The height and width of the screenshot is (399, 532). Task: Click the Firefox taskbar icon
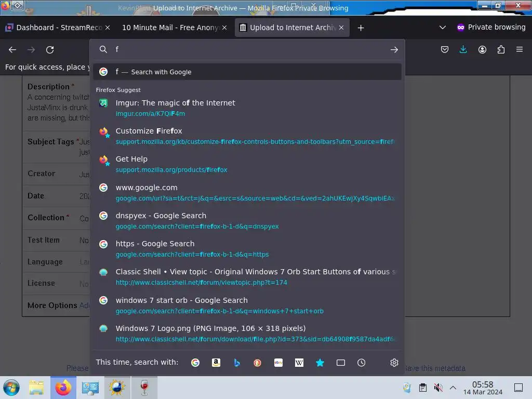(63, 388)
